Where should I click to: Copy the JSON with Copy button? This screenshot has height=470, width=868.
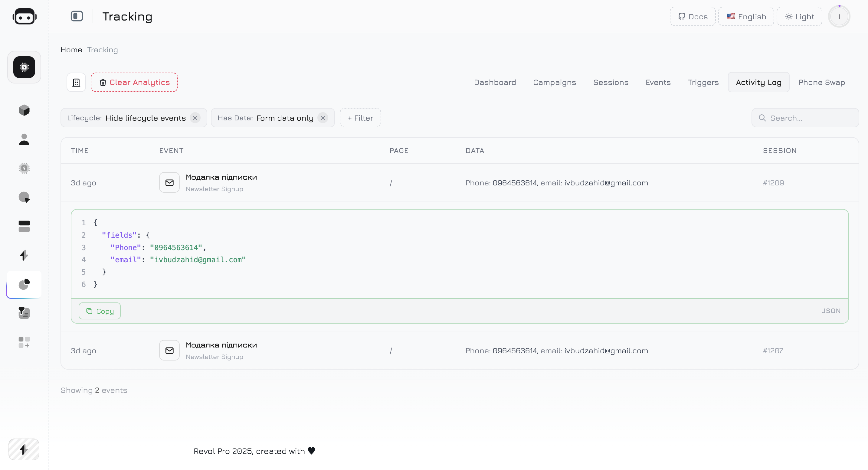pos(100,311)
